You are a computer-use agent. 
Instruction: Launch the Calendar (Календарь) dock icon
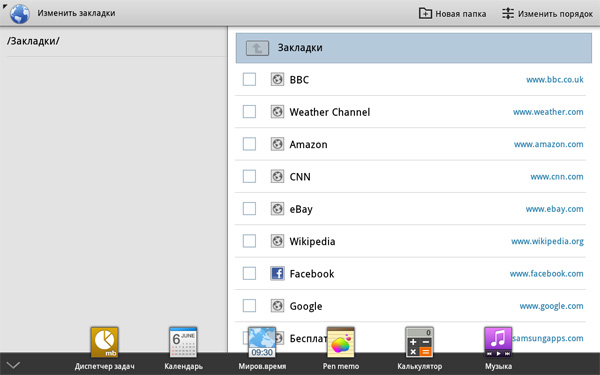[183, 342]
